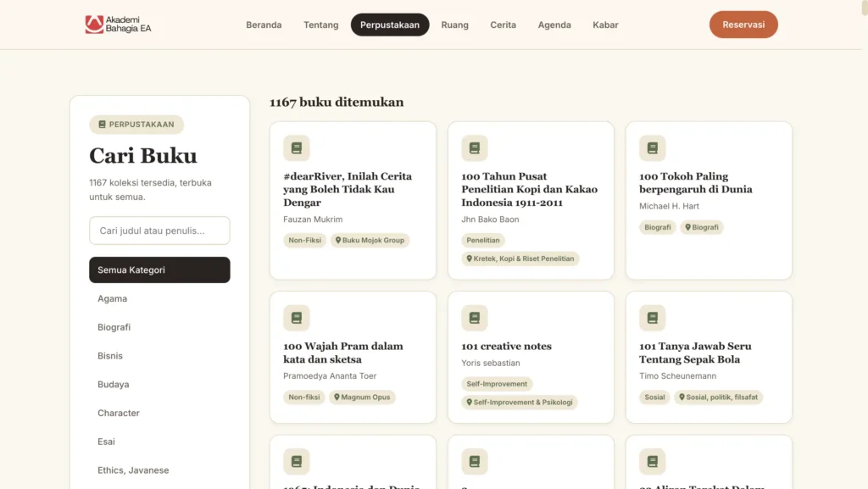Visit the Kabar section

tap(605, 25)
